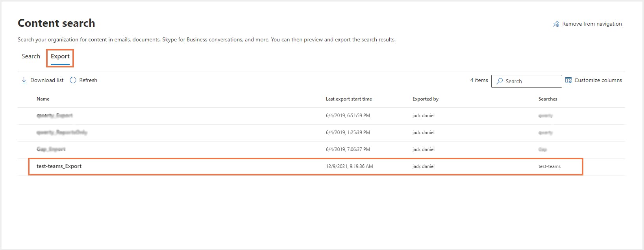Switch to the Search tab
The image size is (644, 250).
pos(31,56)
